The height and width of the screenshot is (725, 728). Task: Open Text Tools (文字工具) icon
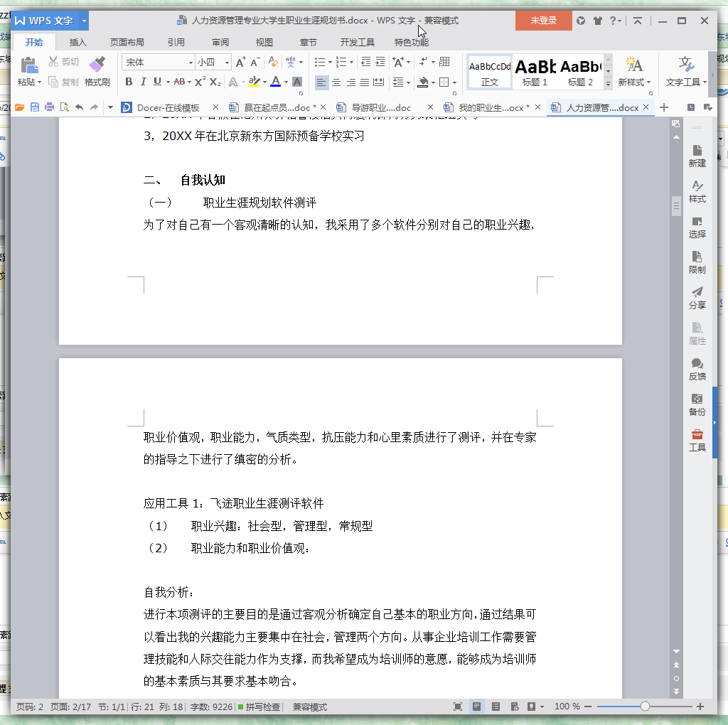(x=686, y=65)
